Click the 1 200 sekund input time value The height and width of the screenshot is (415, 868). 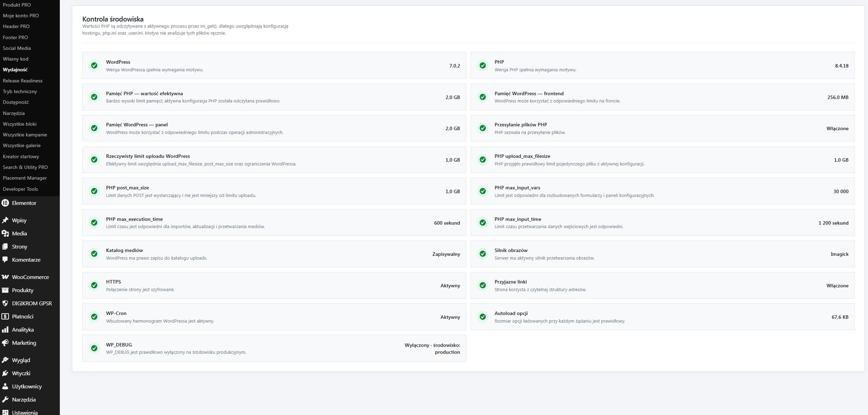click(x=833, y=223)
